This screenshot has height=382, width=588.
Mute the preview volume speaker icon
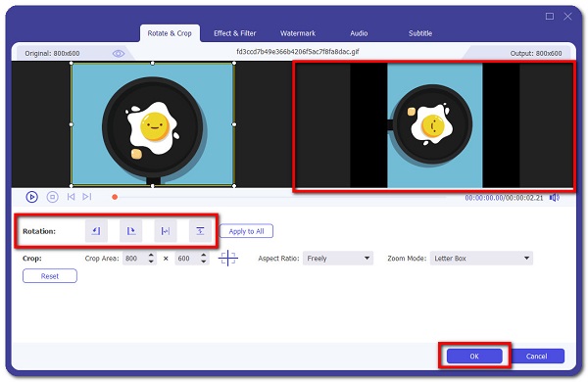tap(555, 198)
